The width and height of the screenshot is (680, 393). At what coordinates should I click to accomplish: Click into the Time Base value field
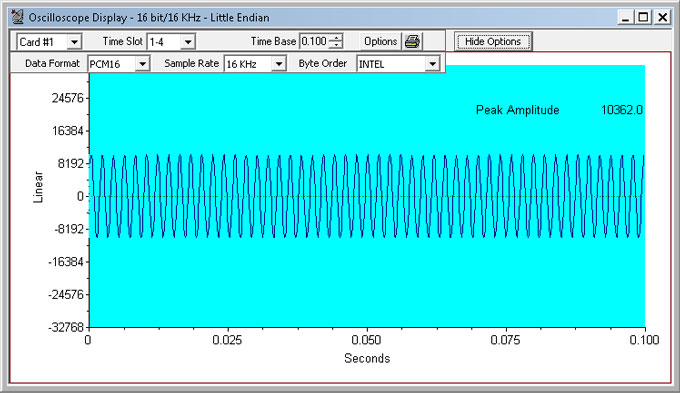[314, 42]
